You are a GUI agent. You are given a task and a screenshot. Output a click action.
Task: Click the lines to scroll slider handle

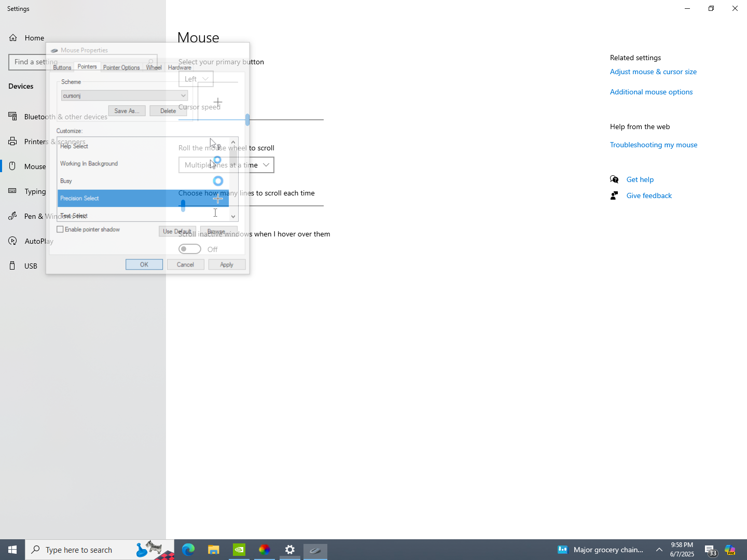pyautogui.click(x=183, y=206)
